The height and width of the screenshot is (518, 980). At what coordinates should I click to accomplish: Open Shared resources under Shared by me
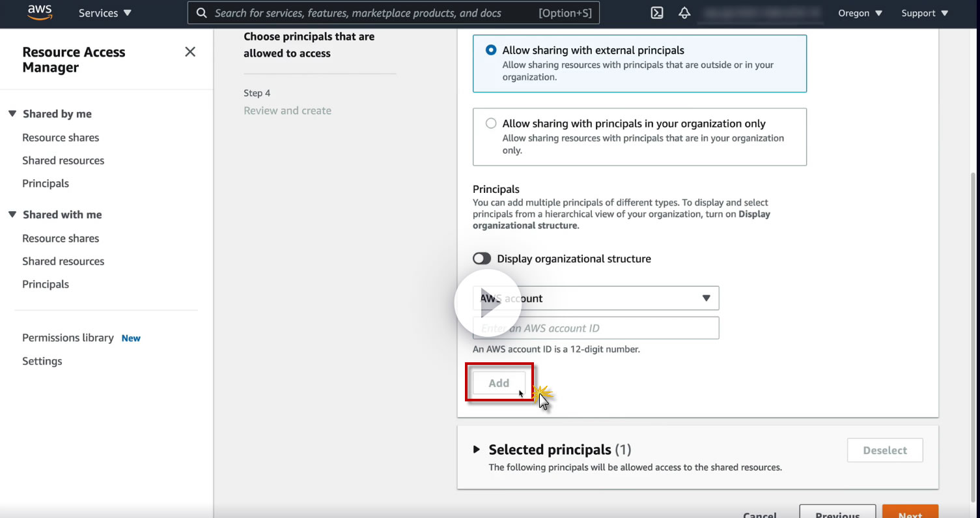tap(63, 160)
